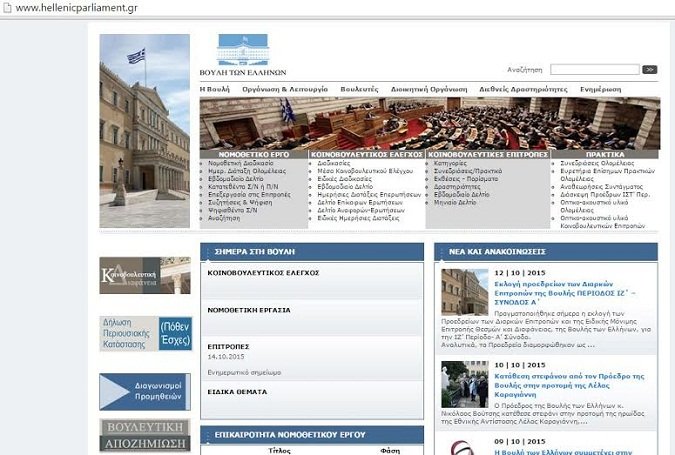Click the plenary chamber banner image
The image size is (675, 455).
pyautogui.click(x=430, y=124)
